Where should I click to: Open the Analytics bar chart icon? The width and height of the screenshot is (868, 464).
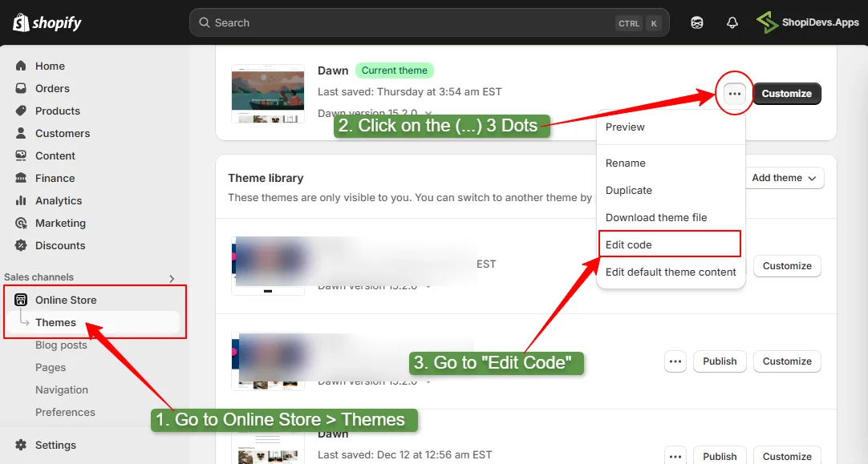click(x=21, y=201)
